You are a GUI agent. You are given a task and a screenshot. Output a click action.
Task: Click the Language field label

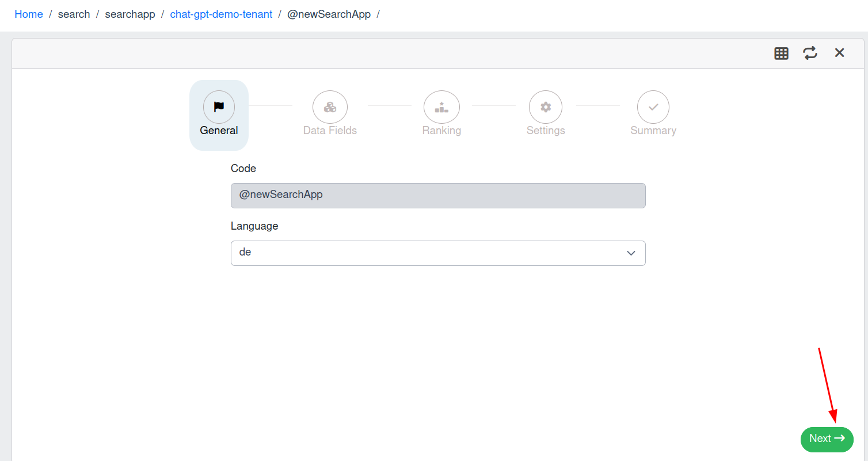pos(254,226)
